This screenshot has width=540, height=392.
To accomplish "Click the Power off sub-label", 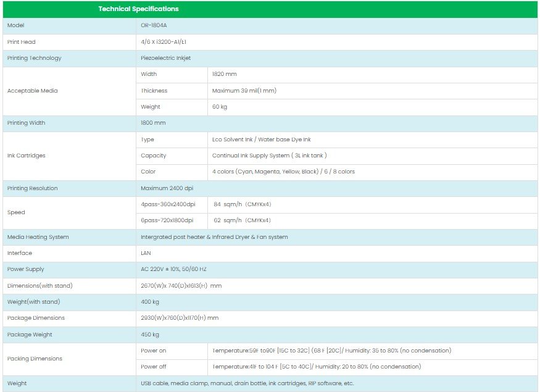I will [x=153, y=367].
